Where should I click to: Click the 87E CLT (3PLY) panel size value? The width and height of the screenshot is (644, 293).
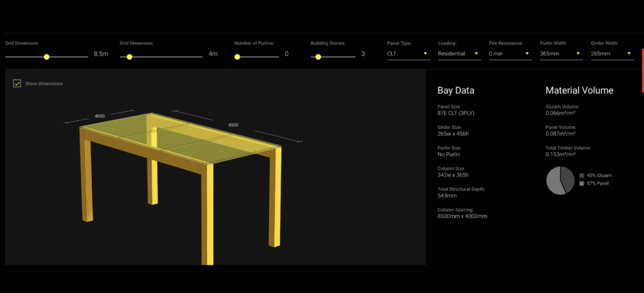point(456,113)
